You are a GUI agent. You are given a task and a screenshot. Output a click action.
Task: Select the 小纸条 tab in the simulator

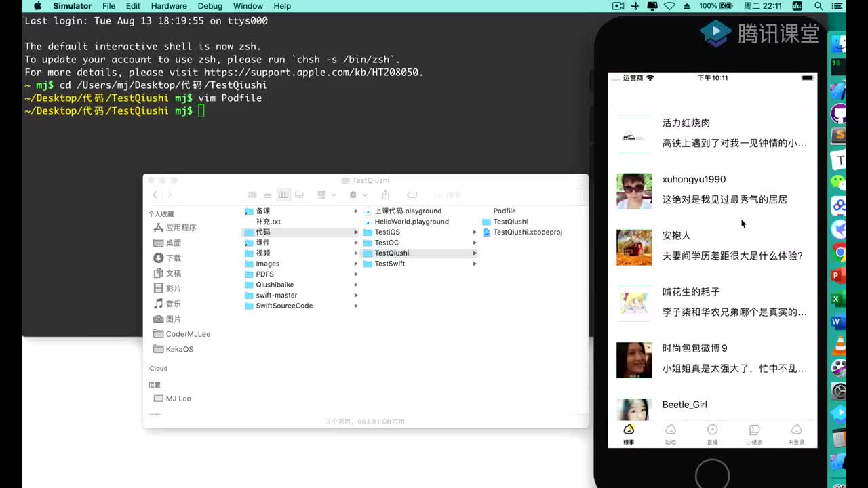pos(754,434)
